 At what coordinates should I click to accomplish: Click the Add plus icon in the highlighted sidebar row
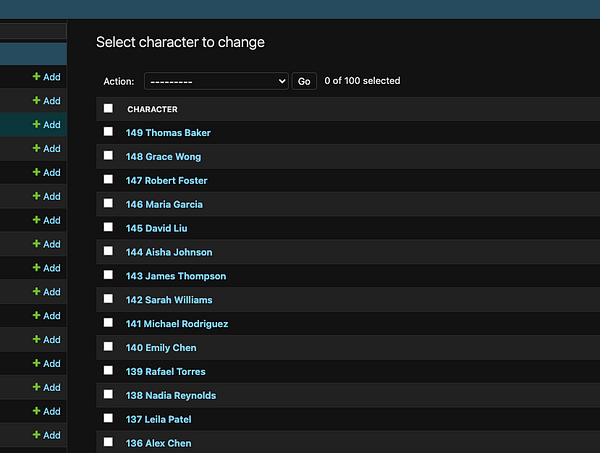click(36, 125)
